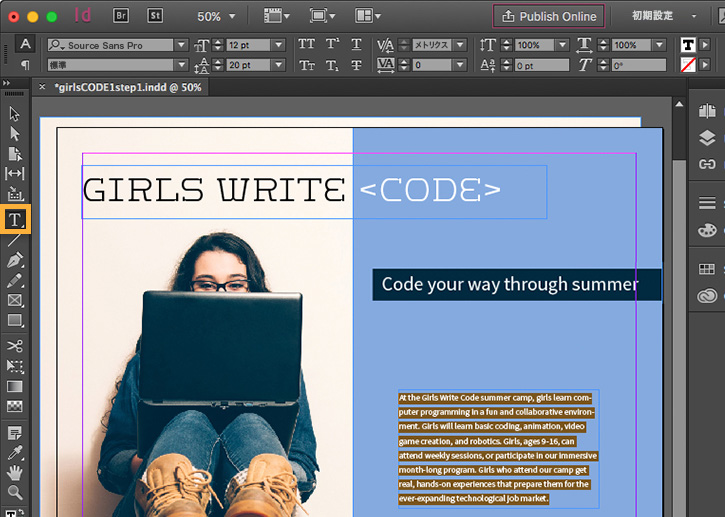Viewport: 725px width, 517px height.
Task: Select the Selection tool arrow
Action: point(14,114)
